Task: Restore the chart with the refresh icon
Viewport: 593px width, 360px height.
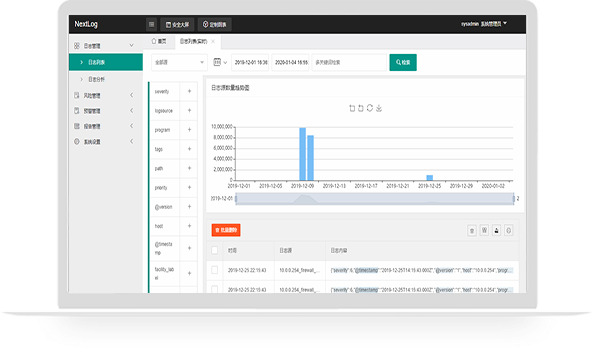Action: [x=370, y=108]
